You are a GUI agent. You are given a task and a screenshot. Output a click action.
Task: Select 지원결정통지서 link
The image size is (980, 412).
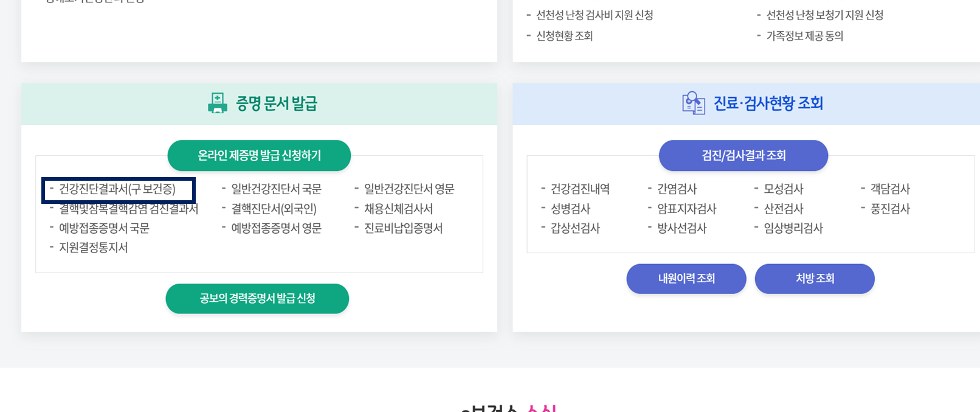(x=92, y=248)
